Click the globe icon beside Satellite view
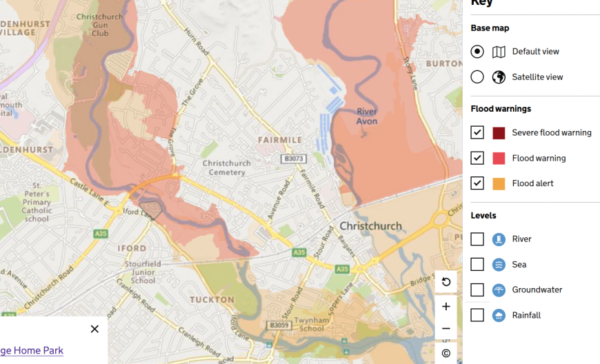Viewport: 600px width, 364px height. [499, 77]
